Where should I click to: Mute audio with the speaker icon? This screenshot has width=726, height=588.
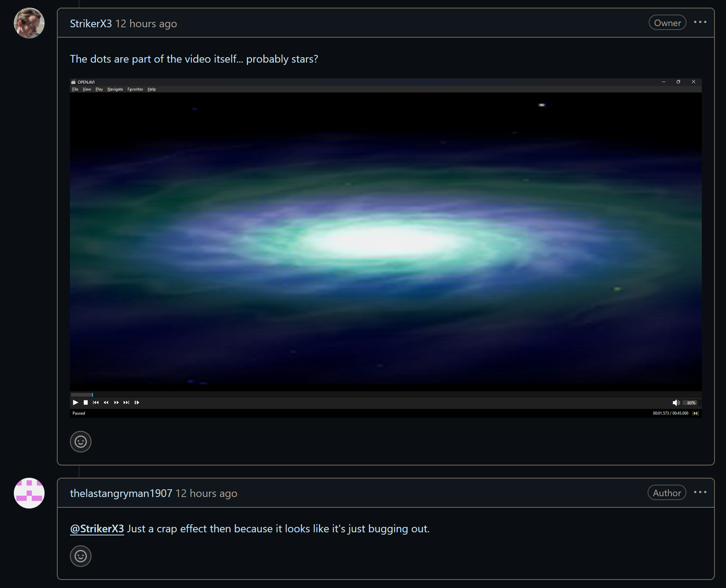[x=676, y=402]
